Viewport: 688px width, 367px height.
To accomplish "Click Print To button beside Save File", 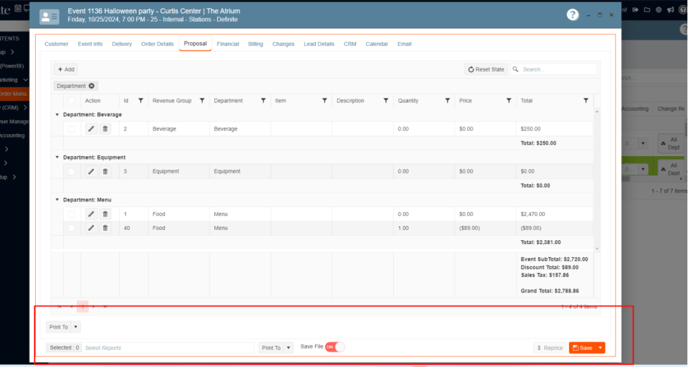I will click(271, 348).
